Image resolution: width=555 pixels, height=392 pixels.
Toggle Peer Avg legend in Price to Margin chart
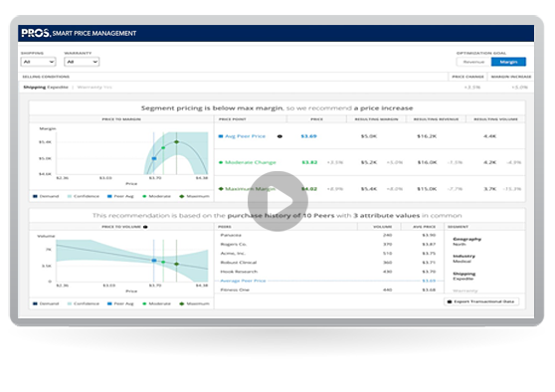[x=120, y=196]
